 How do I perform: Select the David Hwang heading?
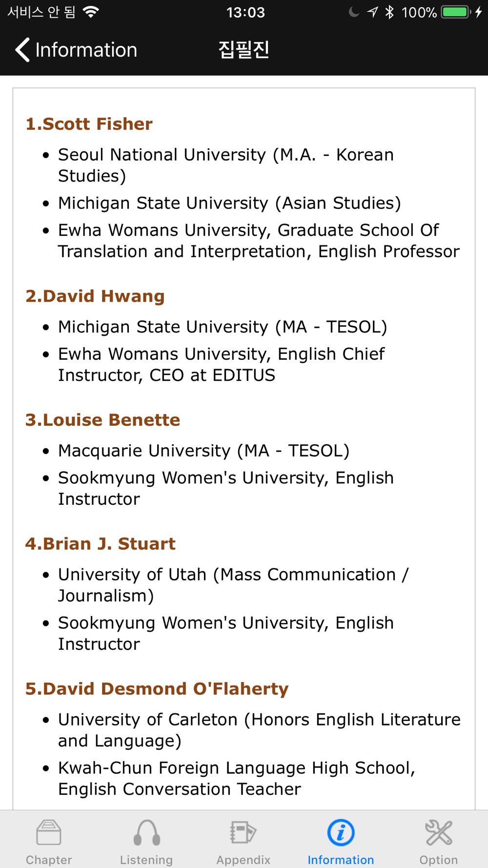point(95,296)
